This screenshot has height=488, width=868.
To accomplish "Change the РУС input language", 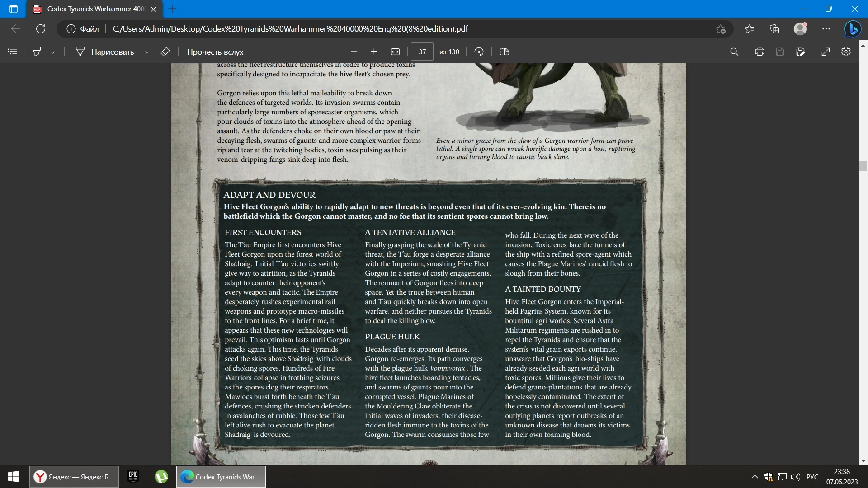I will [x=812, y=477].
